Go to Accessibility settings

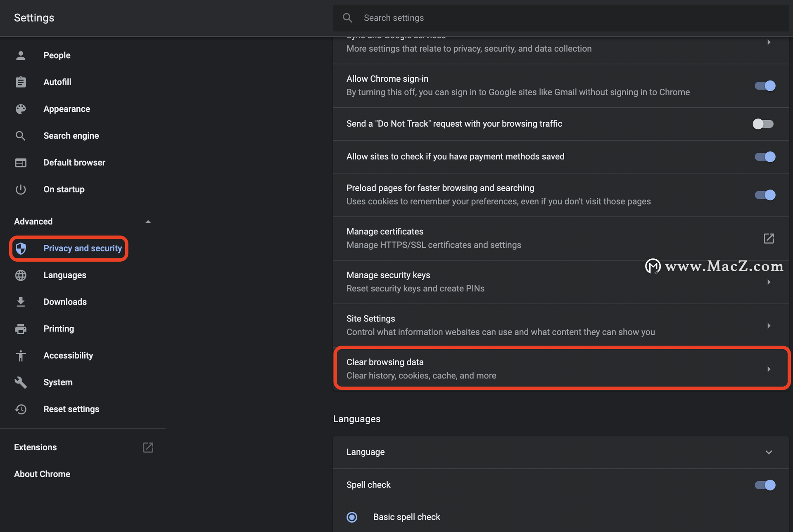[68, 356]
